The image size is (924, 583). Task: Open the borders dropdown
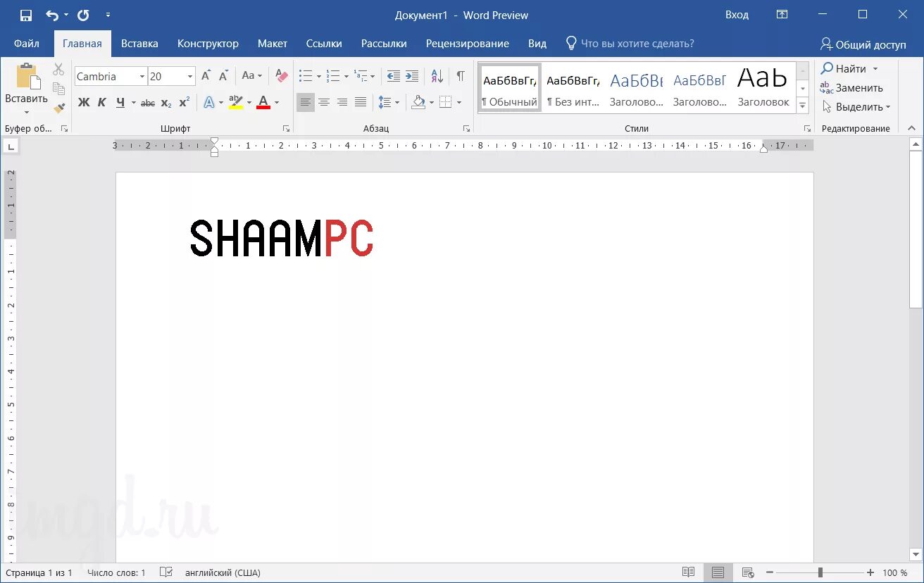coord(459,103)
